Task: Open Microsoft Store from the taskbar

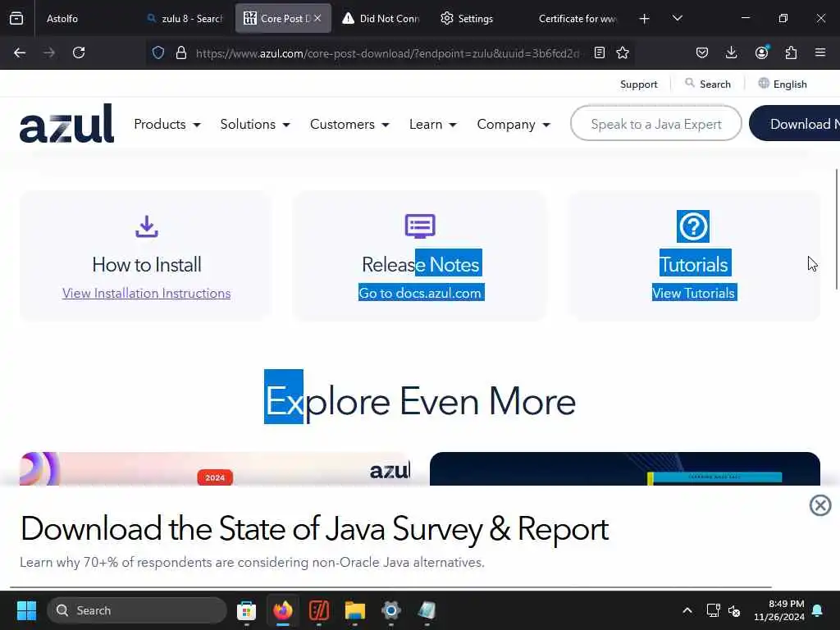Action: point(246,610)
